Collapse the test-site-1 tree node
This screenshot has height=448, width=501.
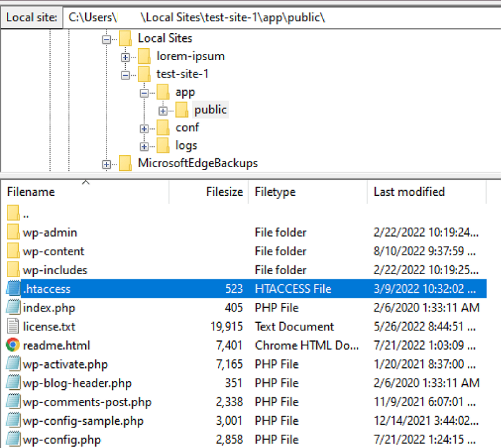pyautogui.click(x=126, y=74)
